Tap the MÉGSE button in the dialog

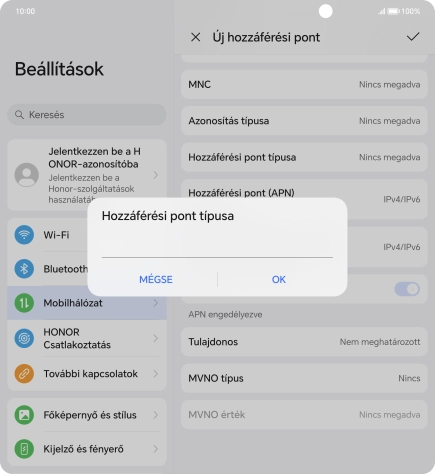click(156, 279)
